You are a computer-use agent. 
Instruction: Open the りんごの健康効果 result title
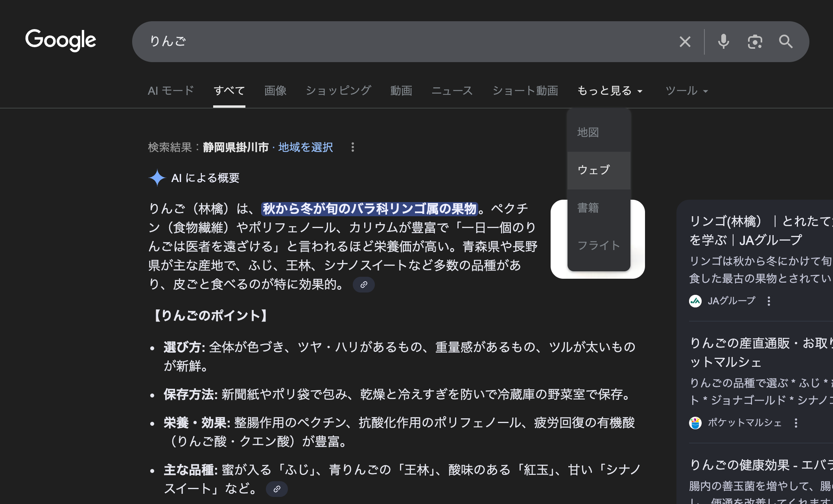[x=761, y=465]
